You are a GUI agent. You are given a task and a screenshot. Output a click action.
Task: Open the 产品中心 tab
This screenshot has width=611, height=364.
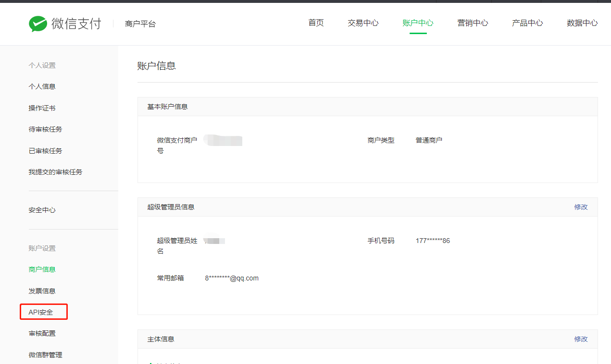(x=527, y=23)
